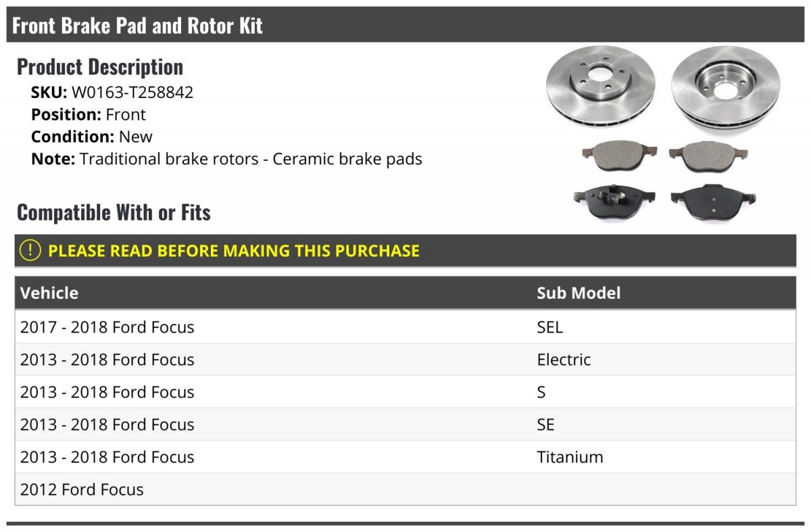Select the 2012 Ford Focus row
Image resolution: width=811 pixels, height=532 pixels.
point(405,489)
